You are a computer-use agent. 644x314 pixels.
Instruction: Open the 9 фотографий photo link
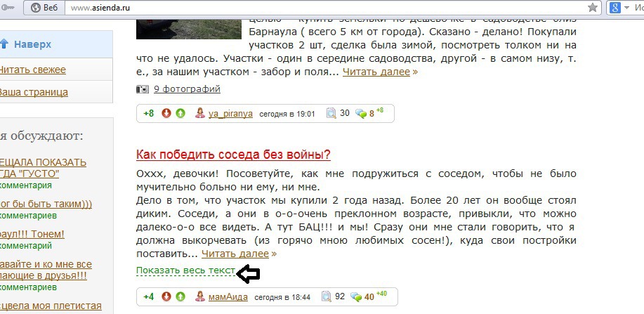(187, 89)
